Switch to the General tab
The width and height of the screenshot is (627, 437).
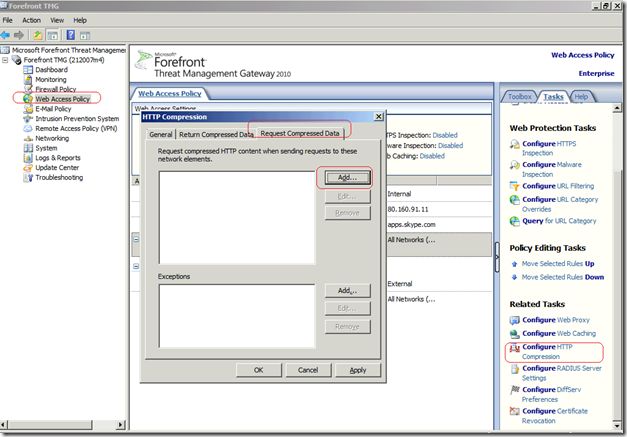(161, 134)
